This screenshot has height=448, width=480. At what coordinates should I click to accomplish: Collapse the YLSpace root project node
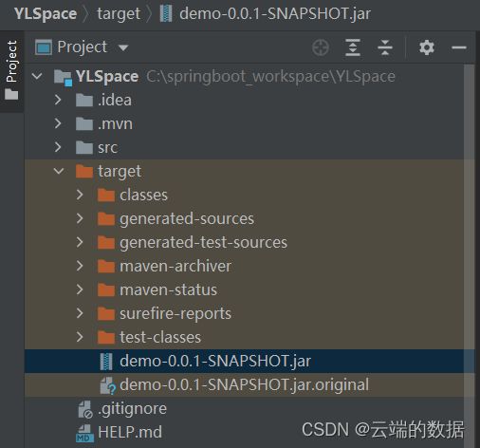[37, 76]
